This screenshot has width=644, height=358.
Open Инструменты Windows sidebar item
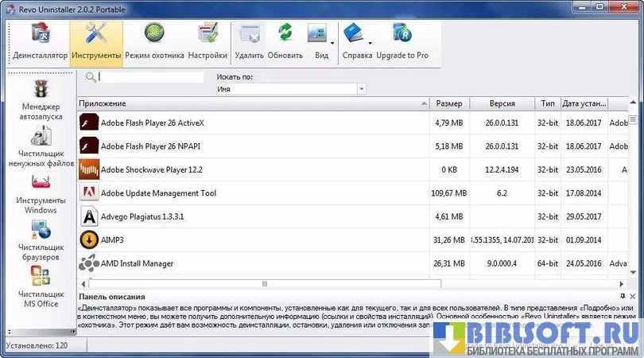[41, 193]
